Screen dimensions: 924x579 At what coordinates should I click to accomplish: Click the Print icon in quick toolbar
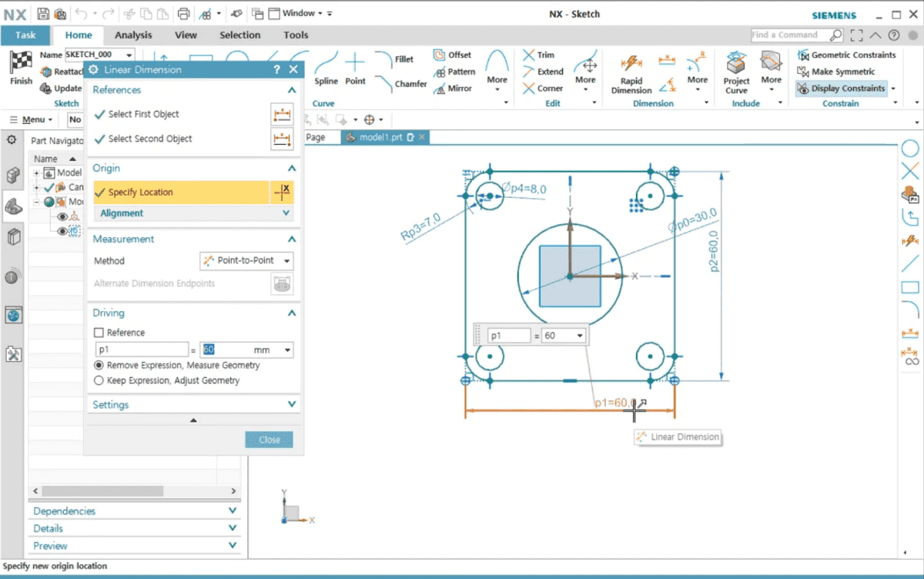(183, 14)
